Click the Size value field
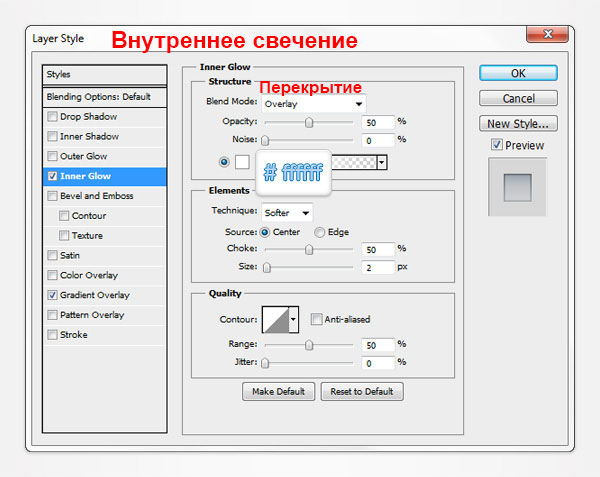600x477 pixels. point(378,267)
